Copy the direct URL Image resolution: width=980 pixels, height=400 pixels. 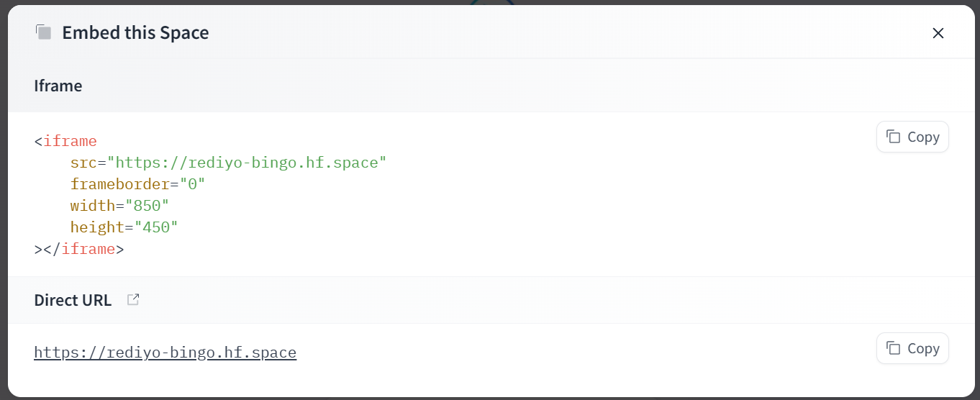(x=912, y=348)
